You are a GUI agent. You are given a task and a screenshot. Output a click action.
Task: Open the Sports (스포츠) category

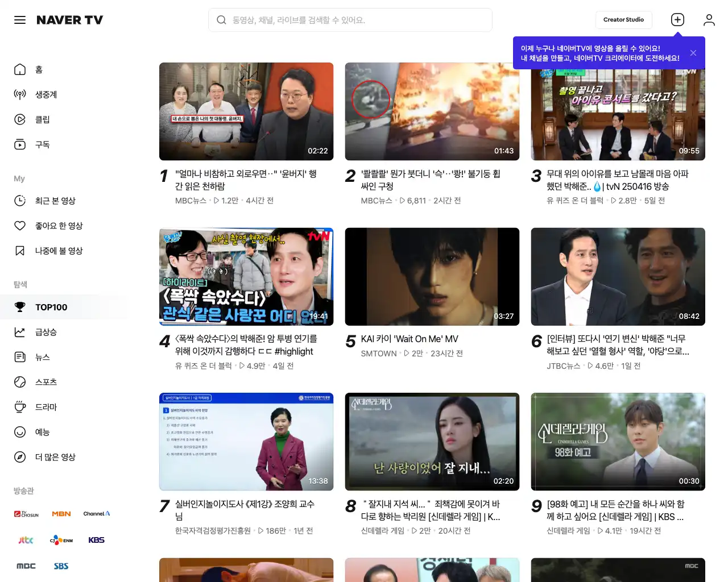click(45, 382)
